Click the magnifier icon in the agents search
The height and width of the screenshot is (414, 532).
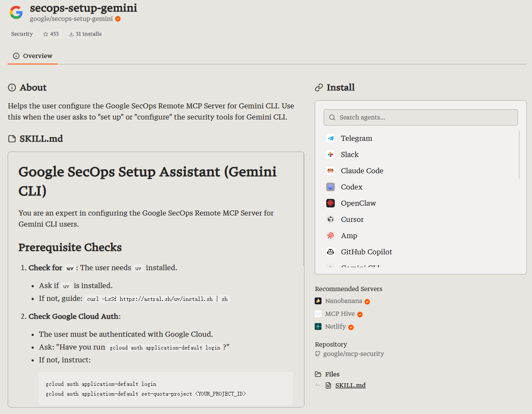tap(332, 117)
